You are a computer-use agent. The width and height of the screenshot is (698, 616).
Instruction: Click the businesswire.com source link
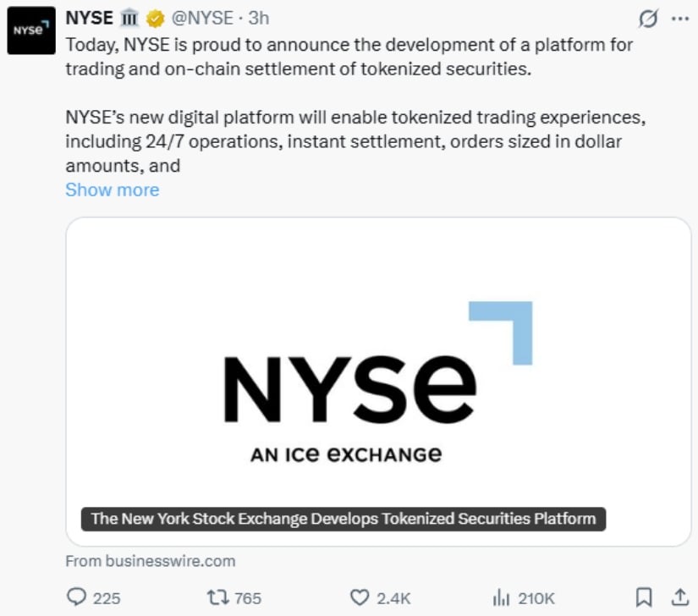tap(150, 560)
